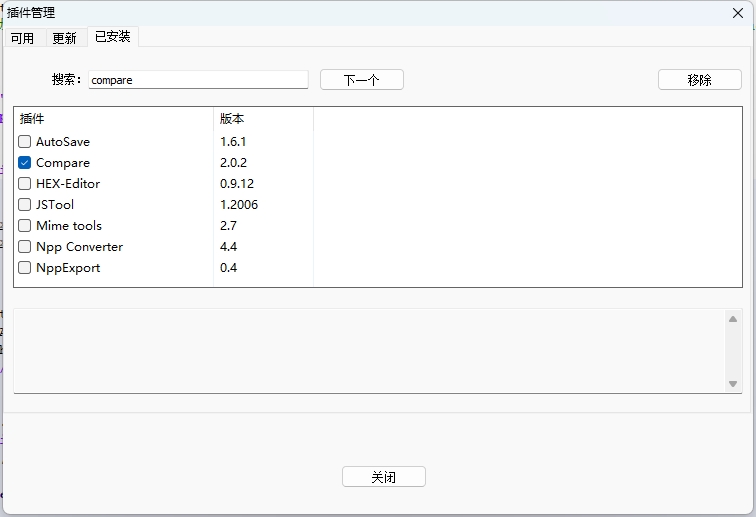Tick the HEX-Editor plugin checkbox
This screenshot has height=517, width=756.
tap(25, 184)
